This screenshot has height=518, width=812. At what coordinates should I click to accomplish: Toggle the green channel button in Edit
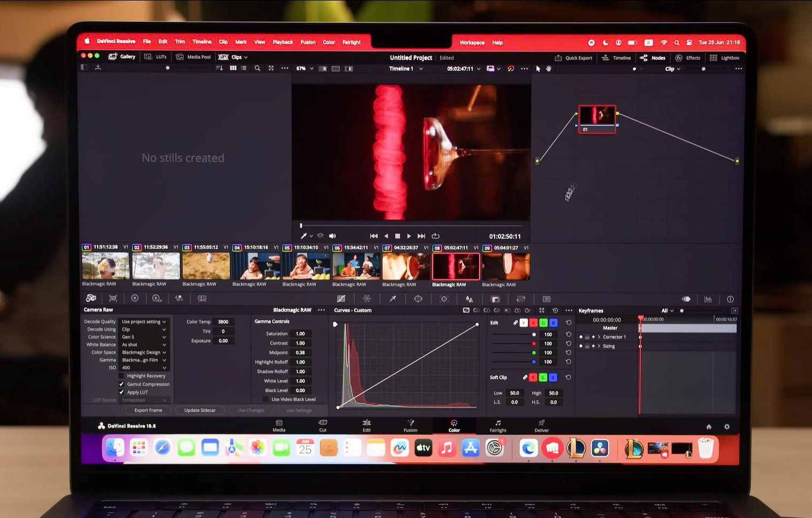click(x=543, y=323)
